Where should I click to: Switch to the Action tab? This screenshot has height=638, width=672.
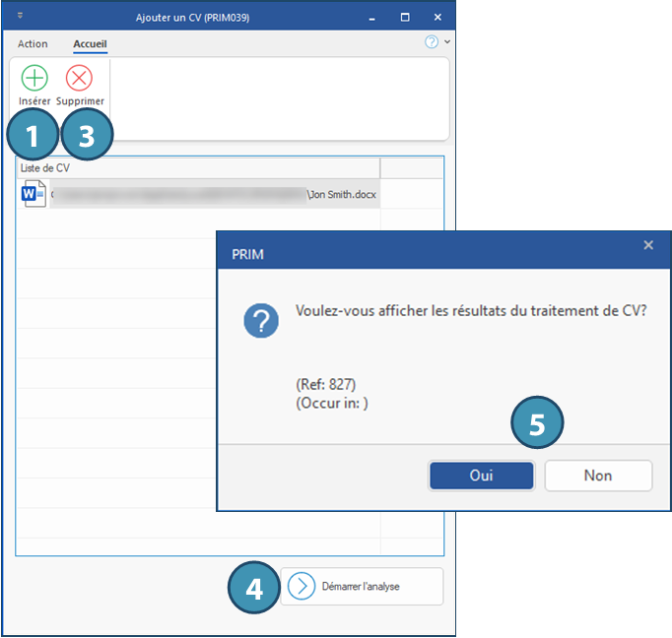pos(33,44)
